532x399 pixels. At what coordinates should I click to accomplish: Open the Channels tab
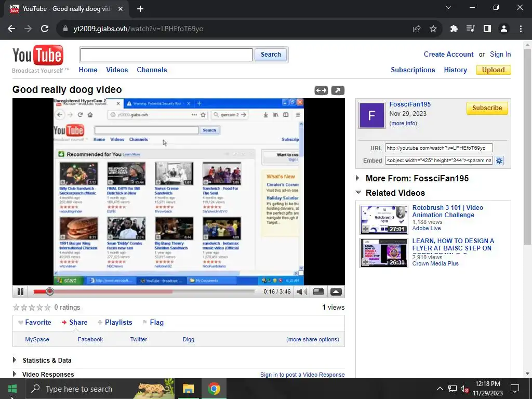click(152, 70)
